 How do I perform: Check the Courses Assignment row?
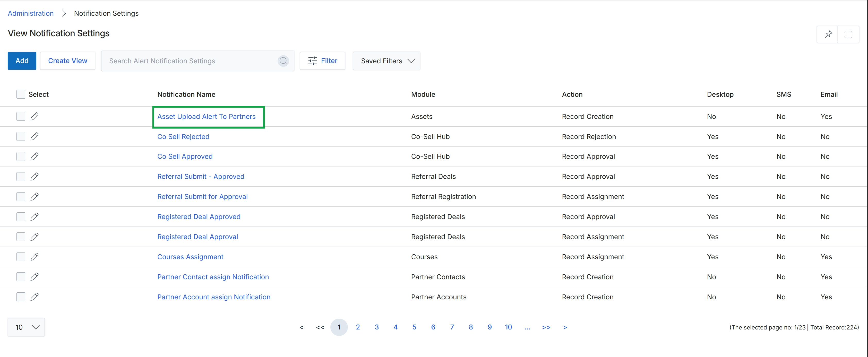point(21,257)
